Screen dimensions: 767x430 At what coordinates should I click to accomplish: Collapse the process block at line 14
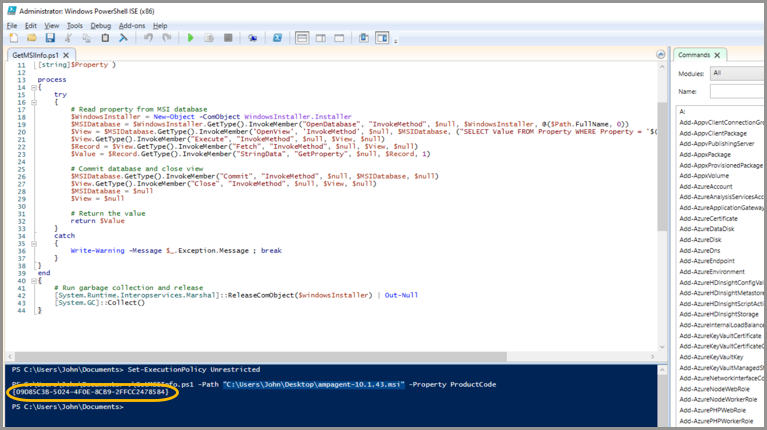click(34, 87)
